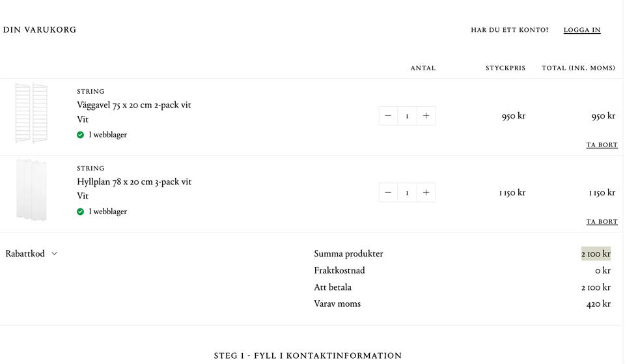Click the green stock checkmark for Väggavel
This screenshot has height=364, width=625.
pyautogui.click(x=81, y=135)
